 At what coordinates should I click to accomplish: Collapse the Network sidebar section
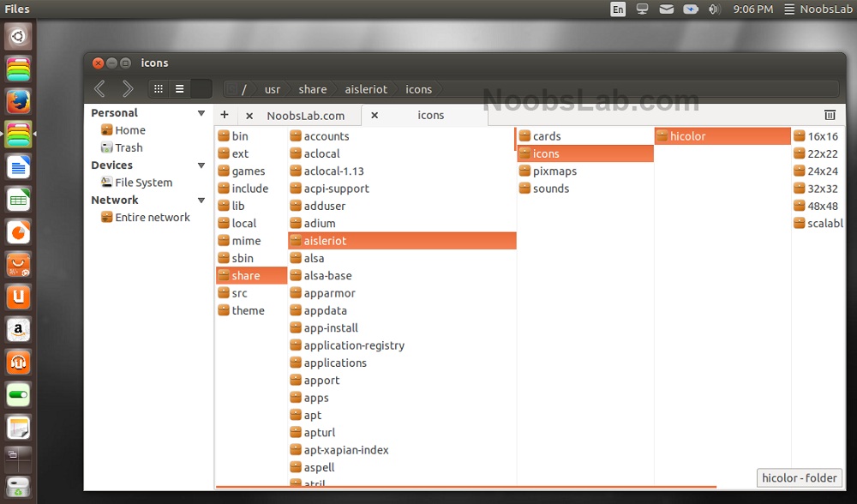tap(201, 201)
